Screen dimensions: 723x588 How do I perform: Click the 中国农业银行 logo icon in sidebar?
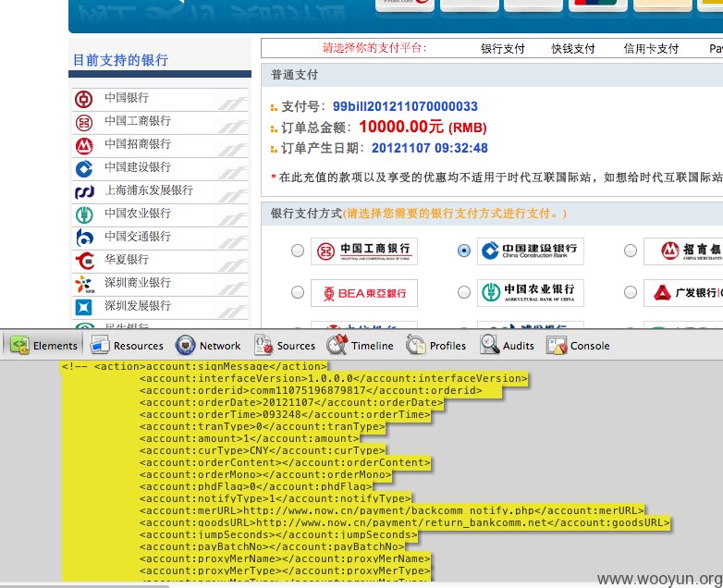(84, 214)
